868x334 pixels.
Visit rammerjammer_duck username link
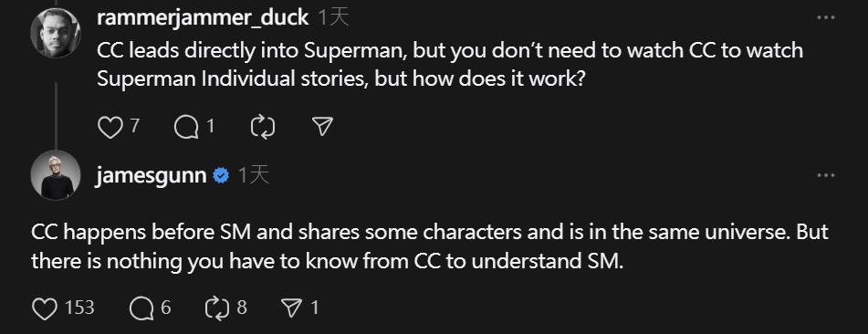pyautogui.click(x=203, y=17)
